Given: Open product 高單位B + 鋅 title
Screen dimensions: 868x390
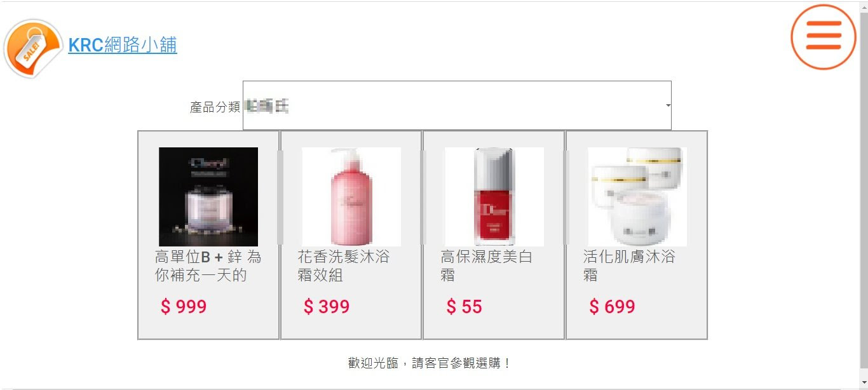Looking at the screenshot, I should [208, 266].
